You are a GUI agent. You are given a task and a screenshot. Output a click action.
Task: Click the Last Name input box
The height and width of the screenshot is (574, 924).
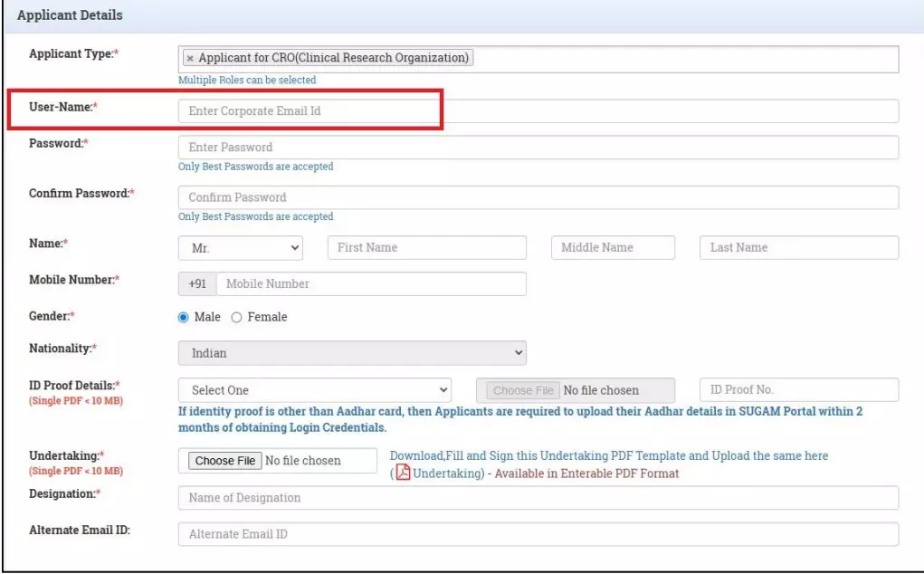(798, 247)
